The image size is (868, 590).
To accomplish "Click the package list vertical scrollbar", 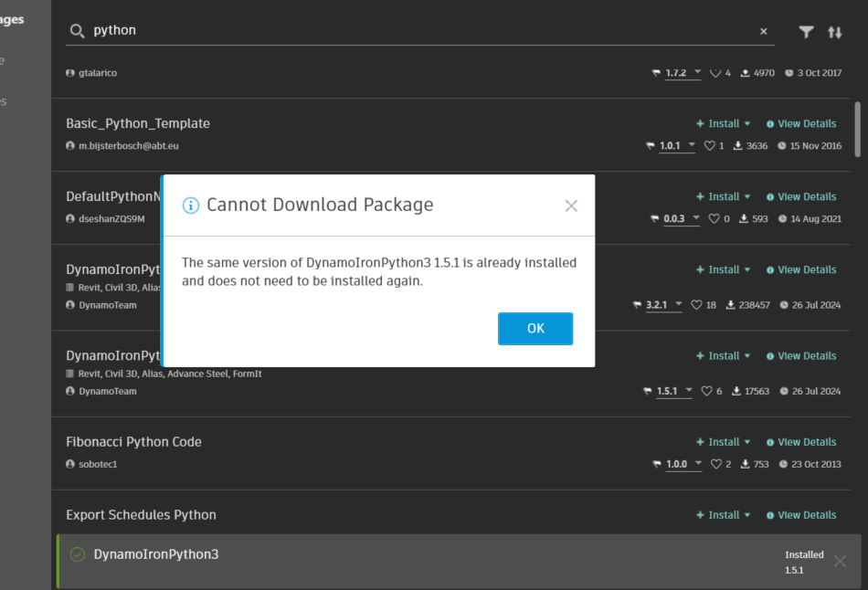I will (x=857, y=130).
